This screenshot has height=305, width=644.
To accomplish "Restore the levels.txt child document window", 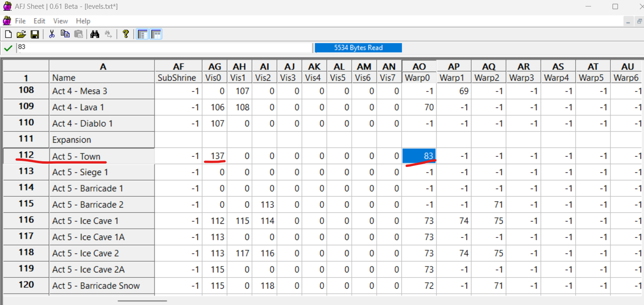I will 639,21.
